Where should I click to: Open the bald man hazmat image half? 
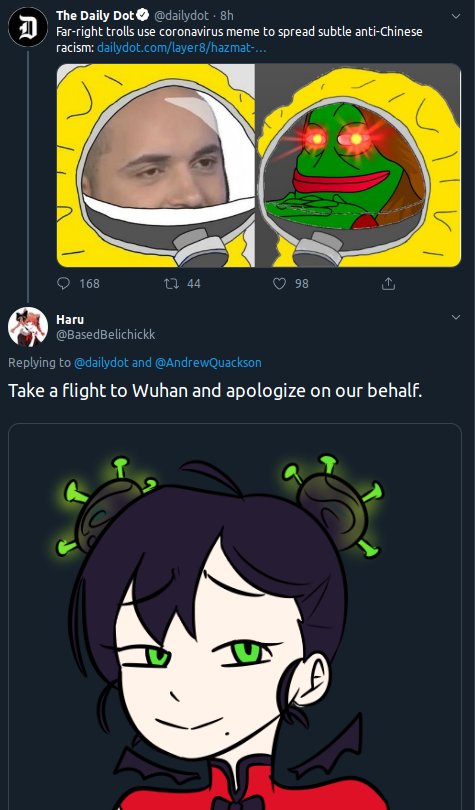coord(156,165)
